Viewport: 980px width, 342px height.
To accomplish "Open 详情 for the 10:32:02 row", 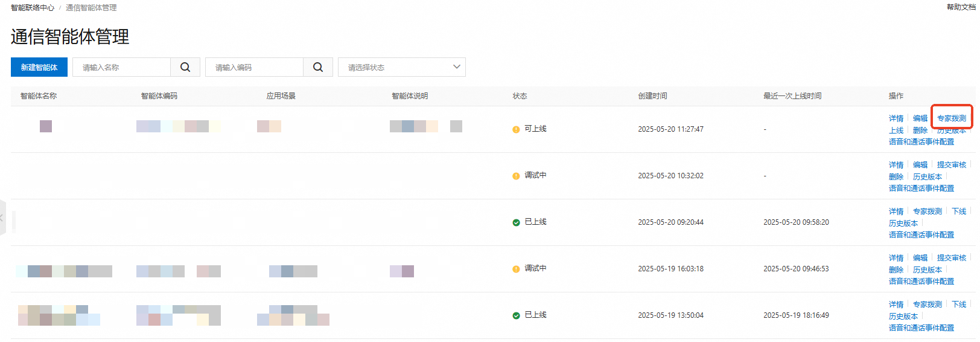I will (x=896, y=165).
